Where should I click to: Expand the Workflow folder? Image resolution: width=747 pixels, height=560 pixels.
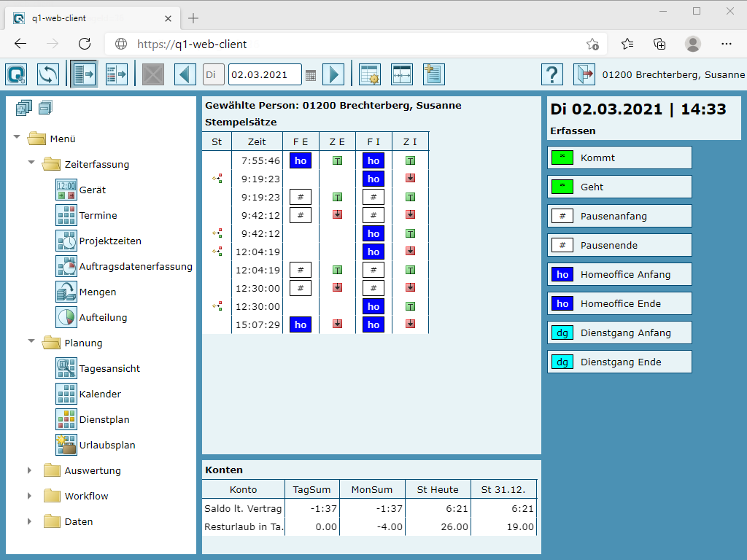(x=30, y=496)
